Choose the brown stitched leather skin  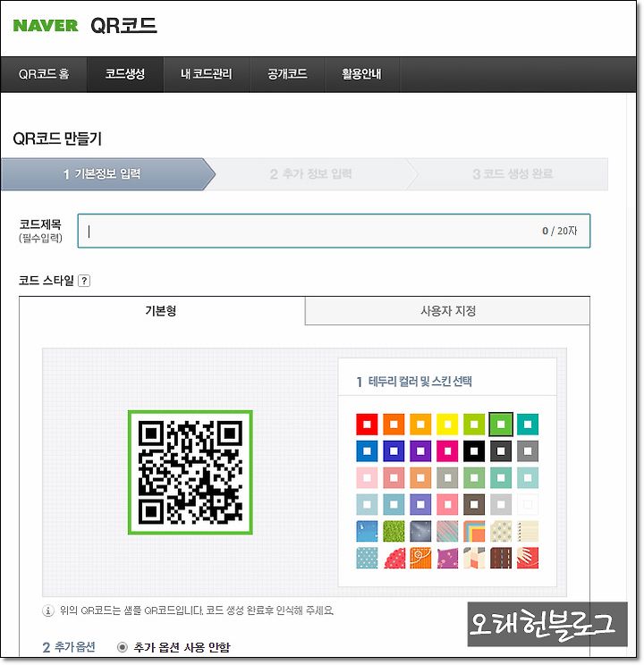coord(501,558)
